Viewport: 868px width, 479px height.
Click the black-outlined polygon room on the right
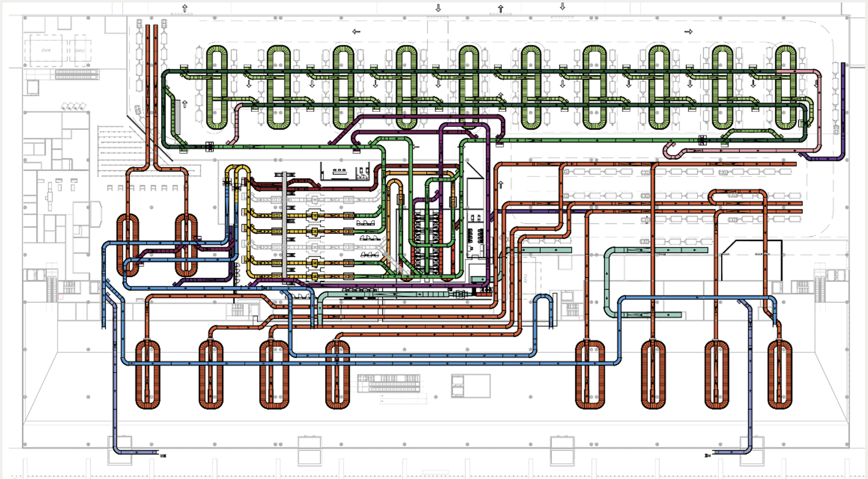point(751,260)
